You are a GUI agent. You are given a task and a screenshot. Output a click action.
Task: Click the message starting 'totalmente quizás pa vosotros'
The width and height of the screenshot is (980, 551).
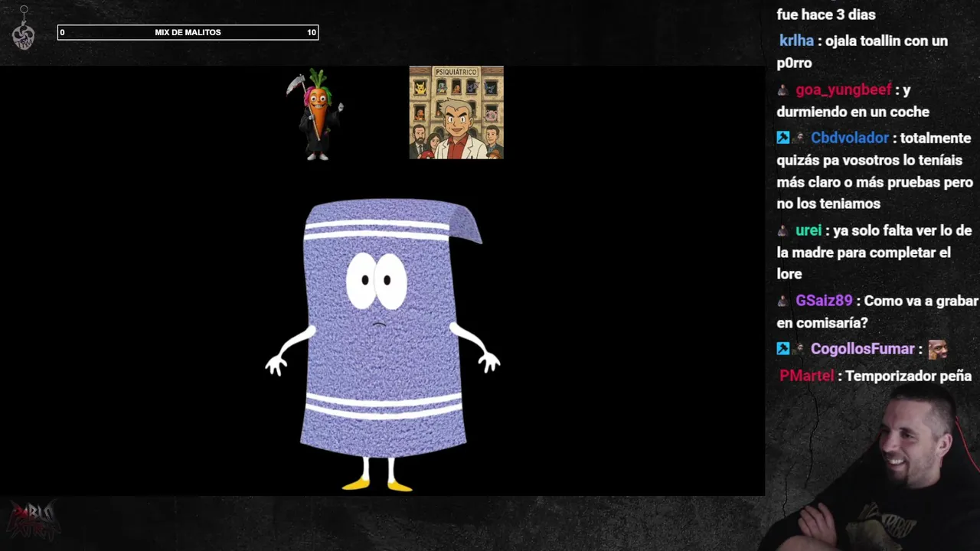pyautogui.click(x=874, y=171)
